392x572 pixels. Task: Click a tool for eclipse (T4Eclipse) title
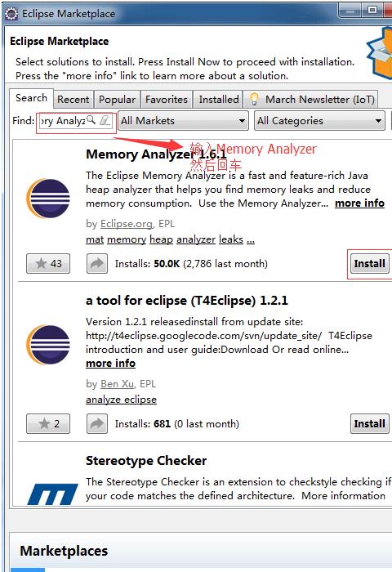tap(187, 301)
